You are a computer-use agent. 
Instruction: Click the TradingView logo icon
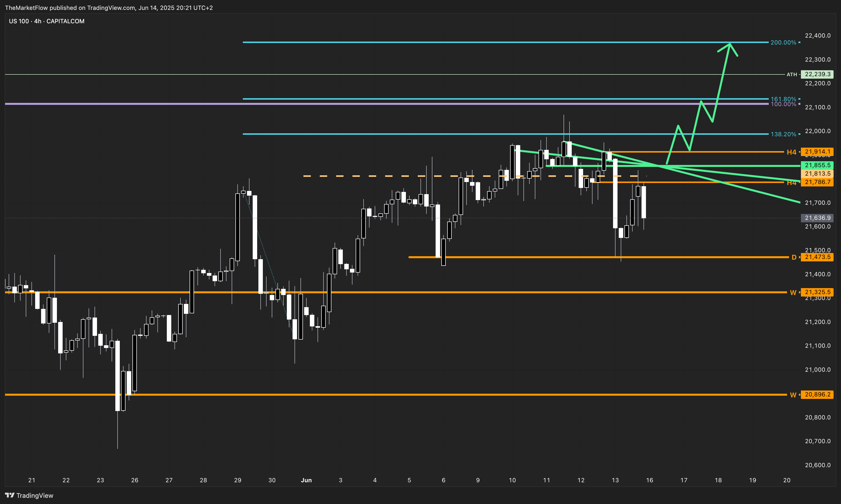tap(9, 495)
